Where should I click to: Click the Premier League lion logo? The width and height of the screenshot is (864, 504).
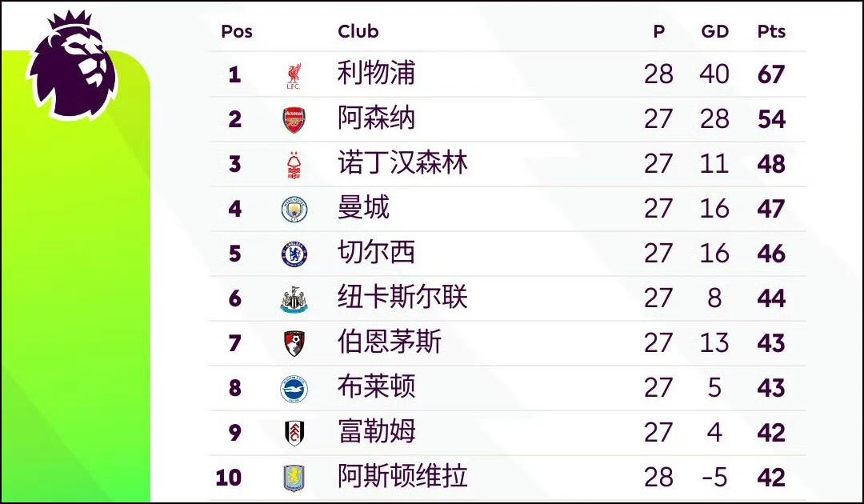72,65
